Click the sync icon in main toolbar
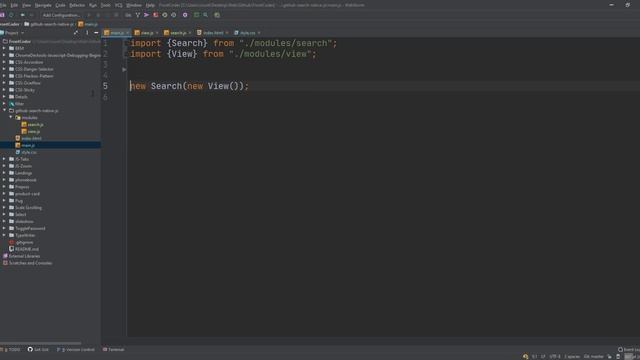This screenshot has height=360, width=640. tap(11, 15)
